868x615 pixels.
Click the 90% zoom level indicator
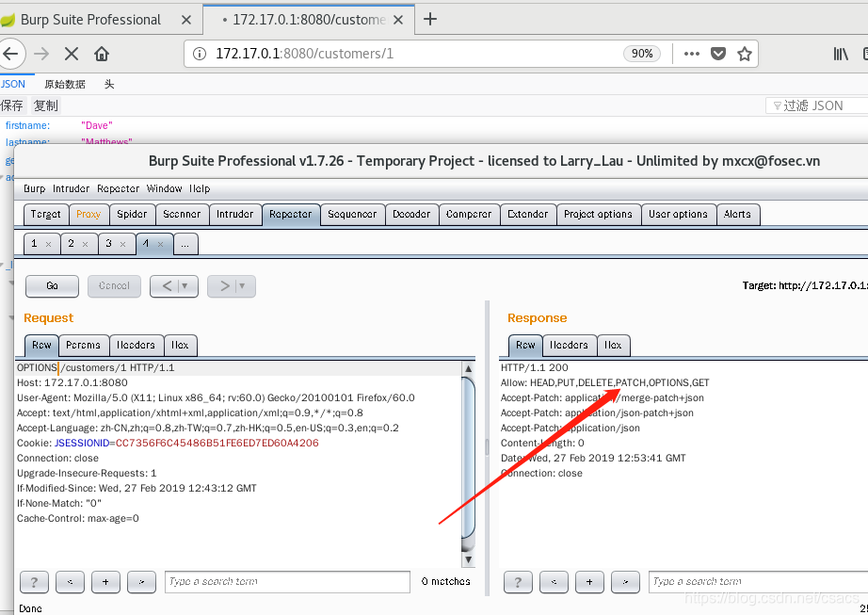click(x=642, y=54)
